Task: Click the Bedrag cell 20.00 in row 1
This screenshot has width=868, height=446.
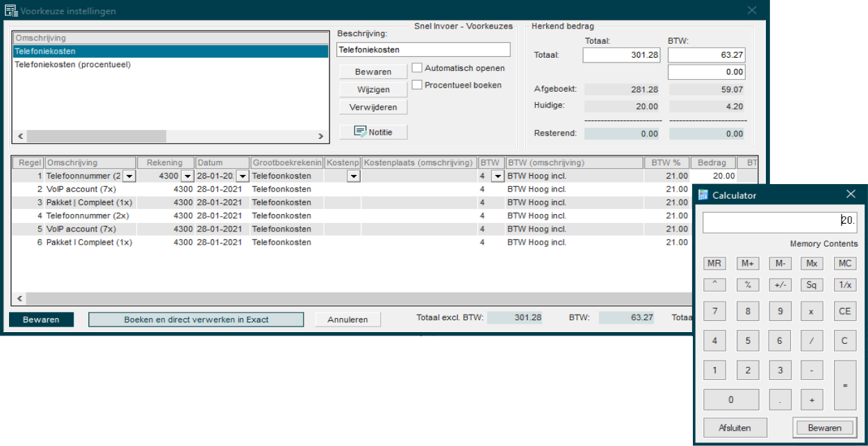Action: click(714, 176)
